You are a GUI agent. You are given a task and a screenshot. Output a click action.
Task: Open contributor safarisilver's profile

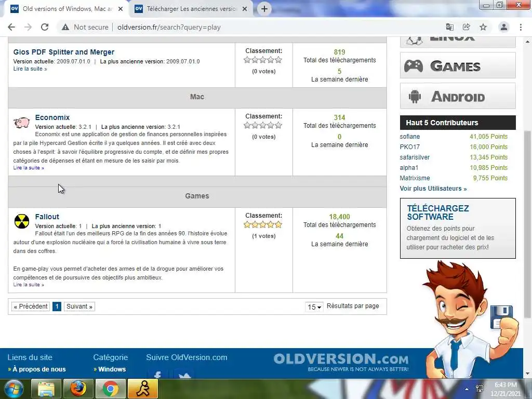point(415,157)
